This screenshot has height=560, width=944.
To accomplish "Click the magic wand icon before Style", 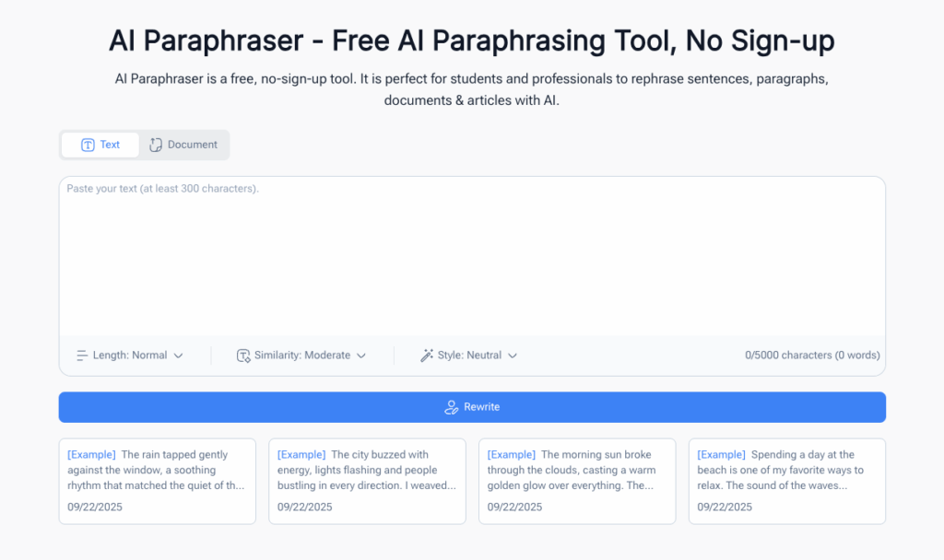I will point(428,355).
